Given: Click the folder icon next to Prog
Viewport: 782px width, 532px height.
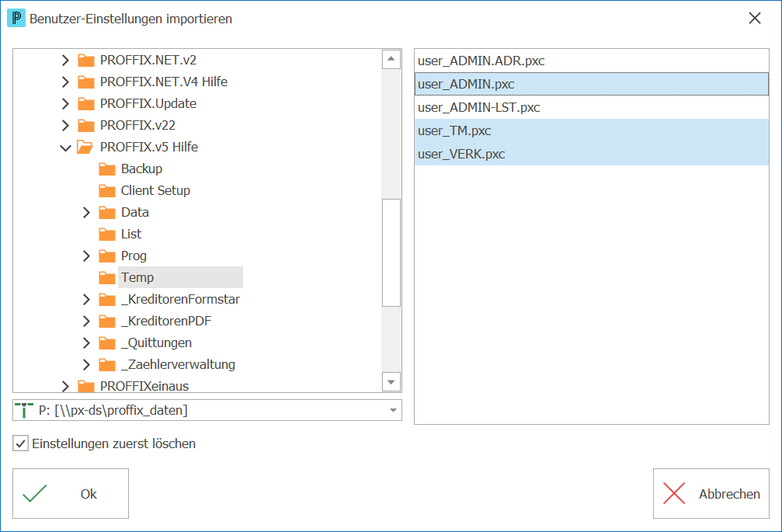Looking at the screenshot, I should pyautogui.click(x=106, y=256).
